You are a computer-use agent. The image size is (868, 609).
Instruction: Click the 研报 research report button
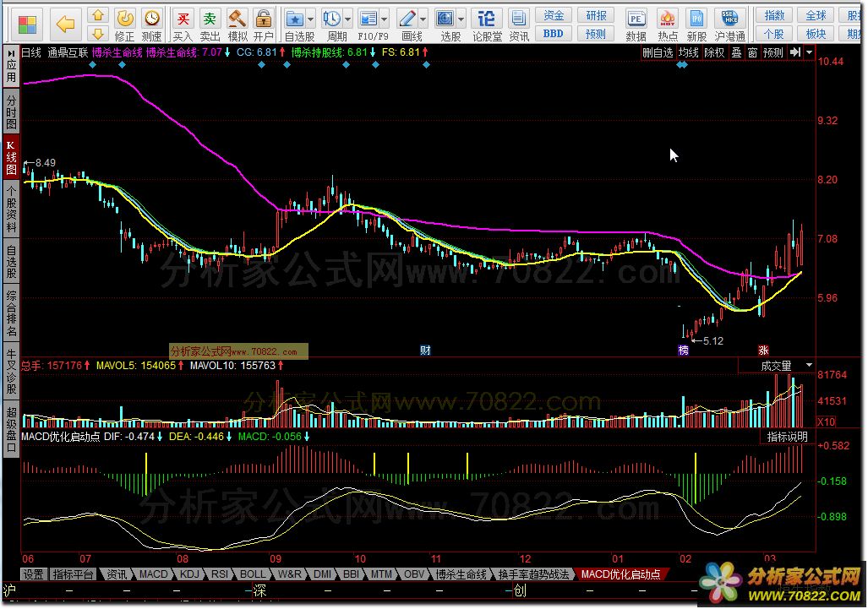click(596, 15)
